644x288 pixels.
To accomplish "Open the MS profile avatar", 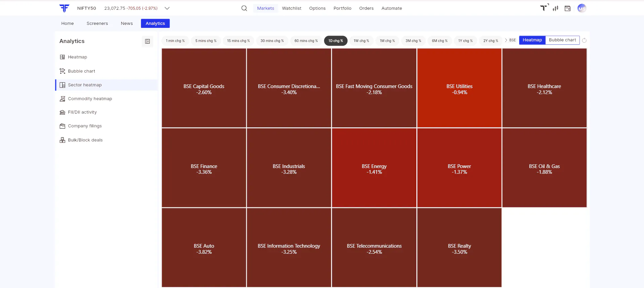I will pos(582,8).
